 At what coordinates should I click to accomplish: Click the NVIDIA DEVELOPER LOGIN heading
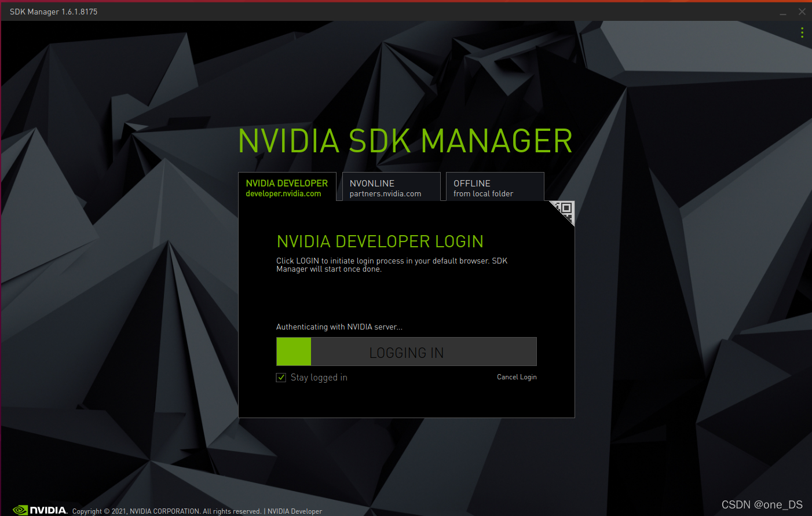coord(380,241)
